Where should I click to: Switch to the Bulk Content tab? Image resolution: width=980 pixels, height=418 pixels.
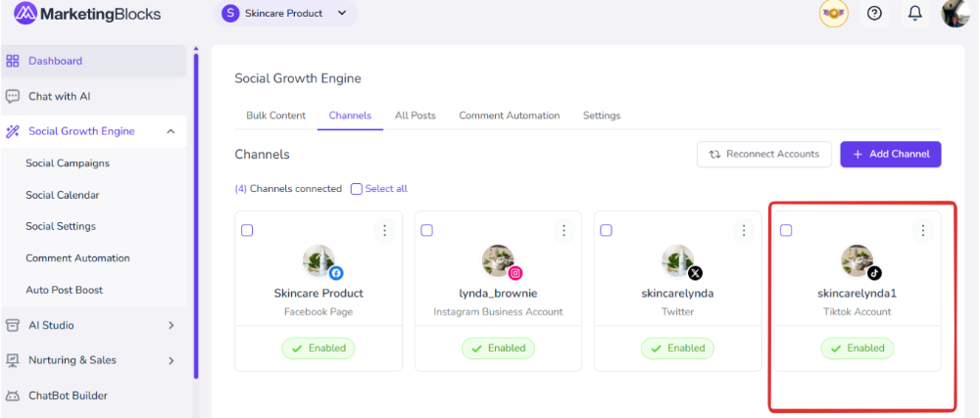point(275,116)
